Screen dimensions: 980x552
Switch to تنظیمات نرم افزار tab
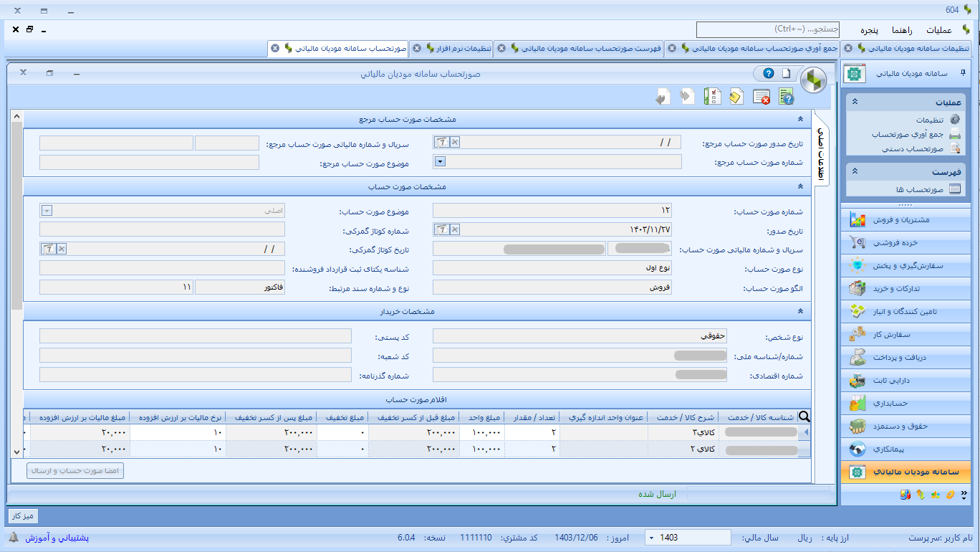[x=453, y=48]
